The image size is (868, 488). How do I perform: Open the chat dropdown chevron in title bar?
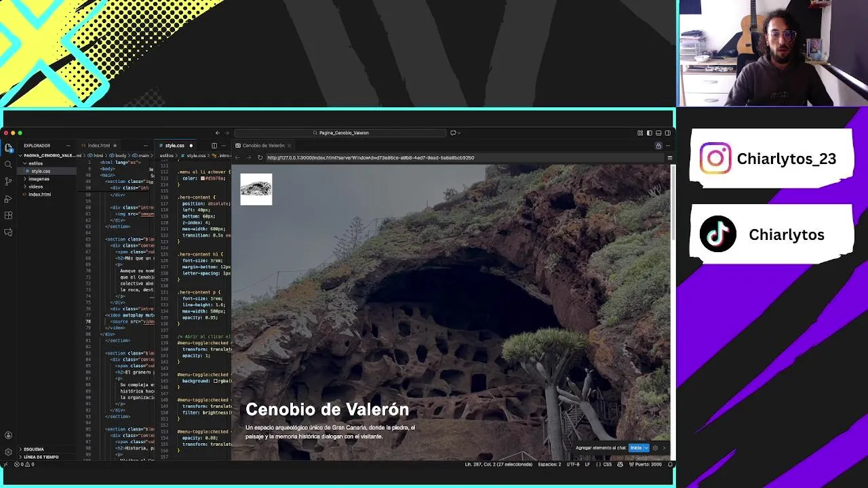click(460, 133)
